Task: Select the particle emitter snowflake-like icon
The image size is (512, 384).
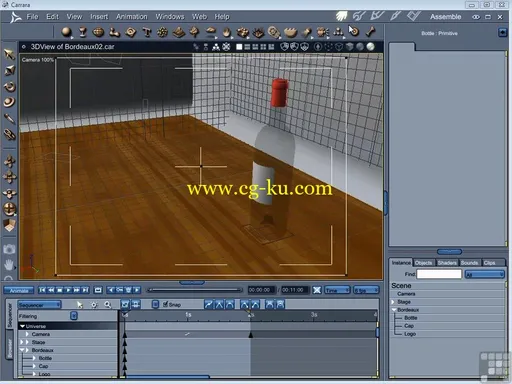Action: pos(162,32)
